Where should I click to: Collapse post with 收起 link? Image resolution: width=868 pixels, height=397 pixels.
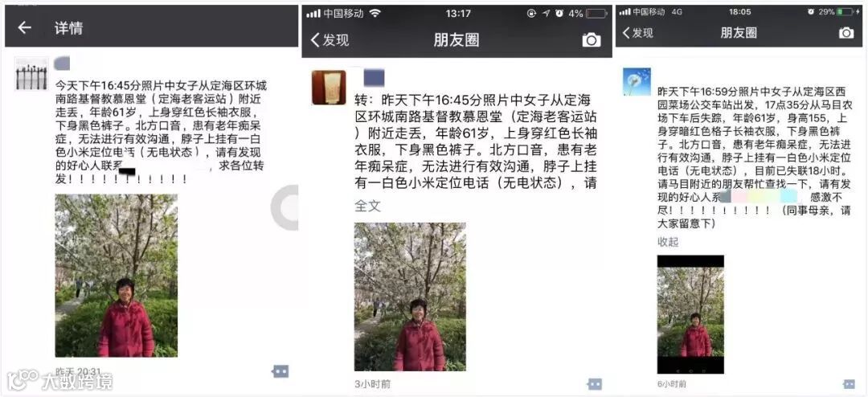tap(668, 242)
